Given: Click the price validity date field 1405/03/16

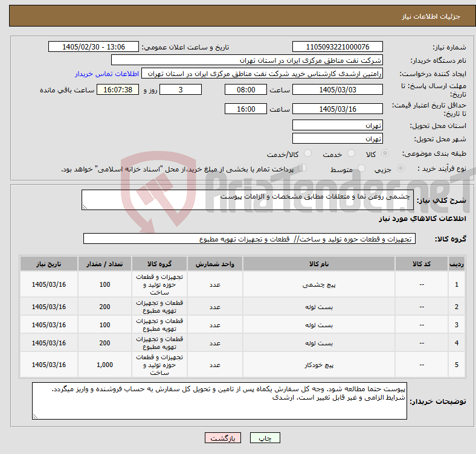Looking at the screenshot, I should tap(337, 109).
